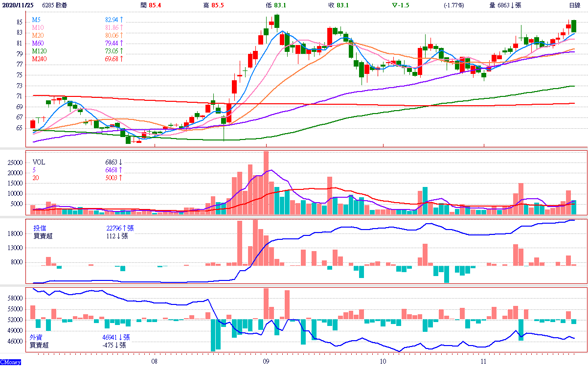This screenshot has width=588, height=371.
Task: Select the 投信 panel title
Action: click(40, 228)
